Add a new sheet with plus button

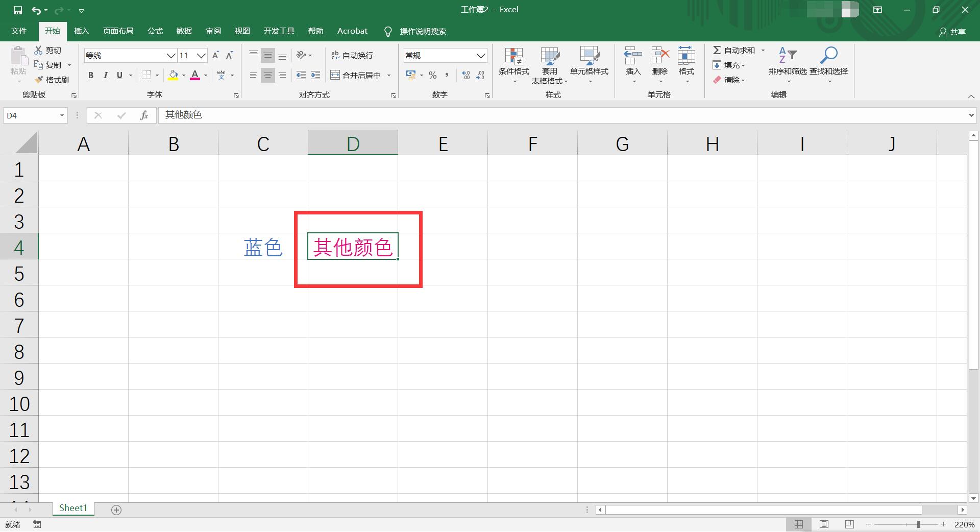pos(116,510)
